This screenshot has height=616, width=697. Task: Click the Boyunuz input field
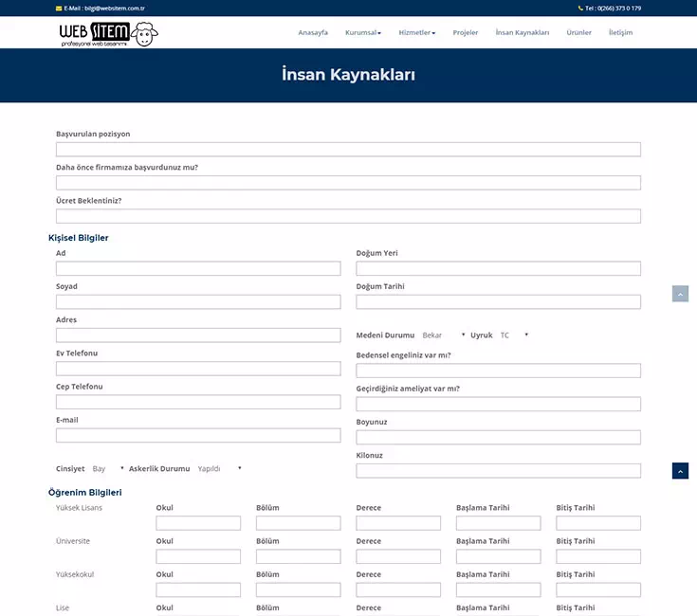(498, 437)
